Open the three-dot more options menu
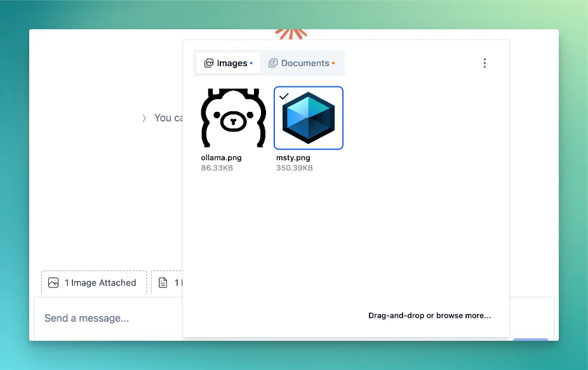Viewport: 588px width, 370px height. (x=484, y=63)
